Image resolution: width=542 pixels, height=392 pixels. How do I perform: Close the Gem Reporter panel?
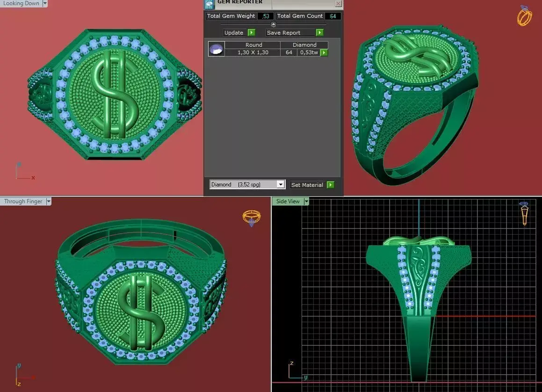339,3
